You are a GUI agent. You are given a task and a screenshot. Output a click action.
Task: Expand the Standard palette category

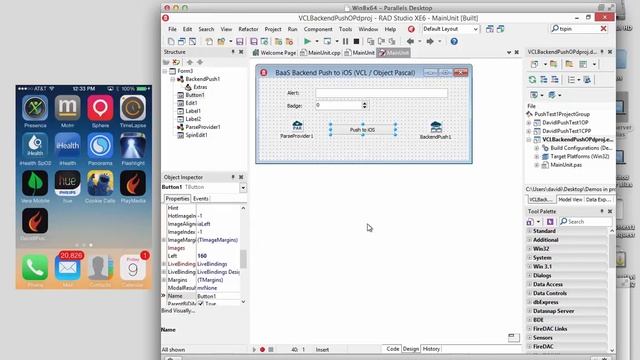(529, 231)
